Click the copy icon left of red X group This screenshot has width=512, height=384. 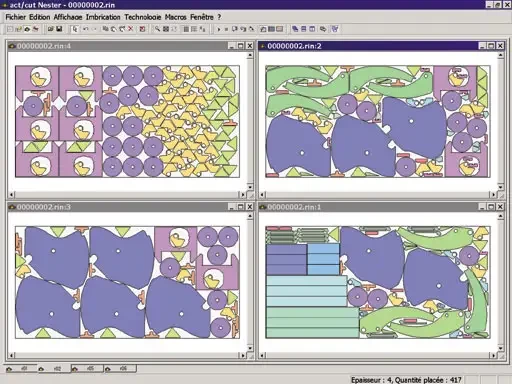[105, 29]
